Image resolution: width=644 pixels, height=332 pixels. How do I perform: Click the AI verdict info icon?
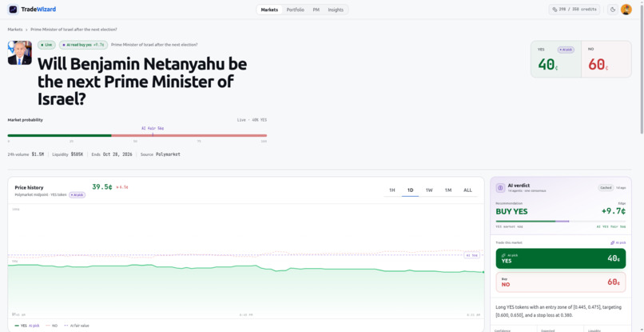pos(500,188)
